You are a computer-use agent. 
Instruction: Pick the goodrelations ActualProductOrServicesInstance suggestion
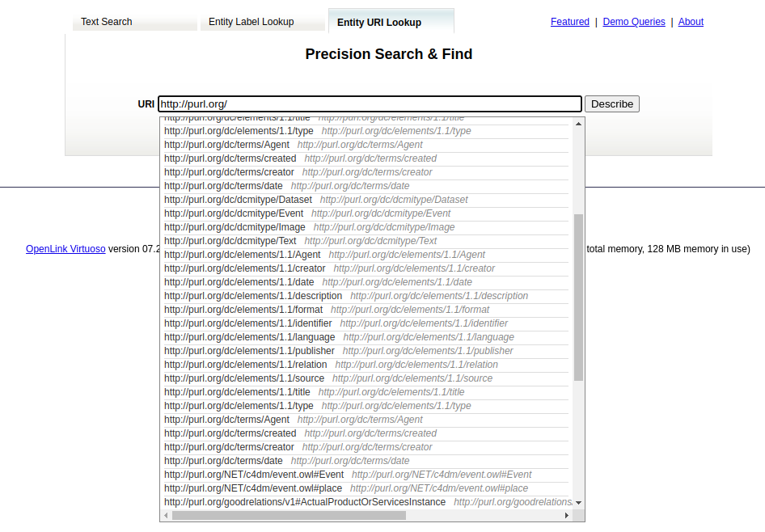tap(305, 502)
